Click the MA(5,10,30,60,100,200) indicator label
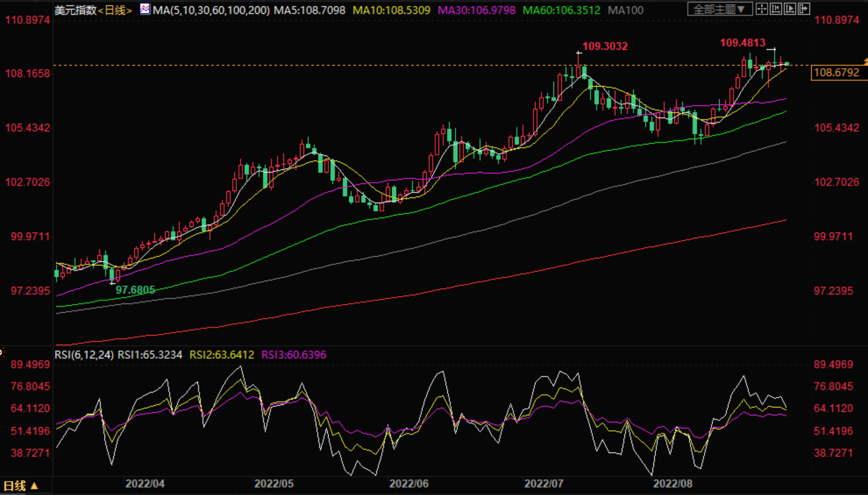The image size is (868, 495). tap(211, 10)
